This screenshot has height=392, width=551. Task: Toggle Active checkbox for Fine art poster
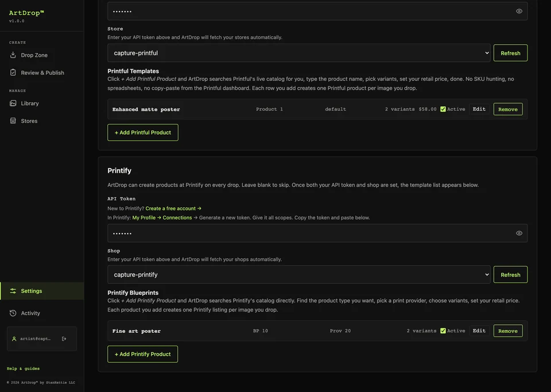coord(443,331)
